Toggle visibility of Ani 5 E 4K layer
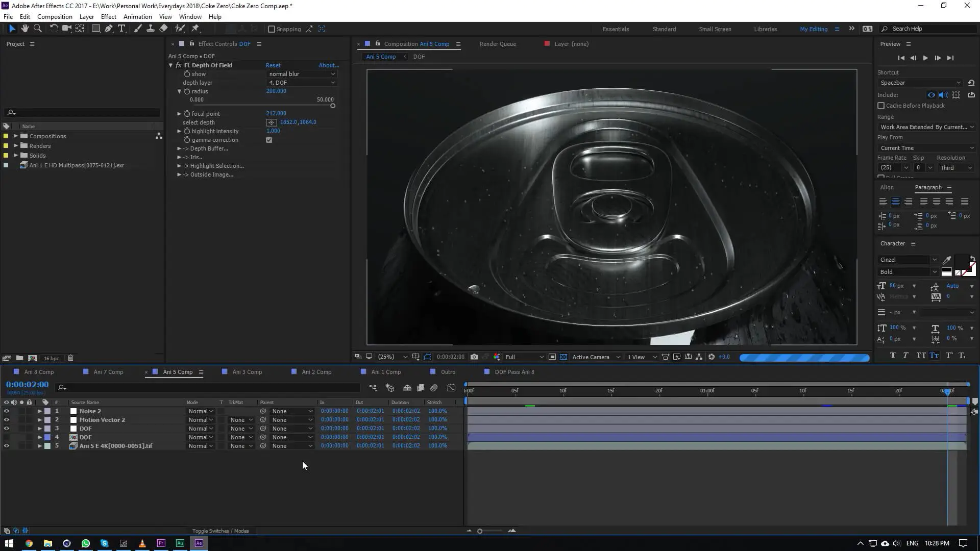The width and height of the screenshot is (980, 551). coord(6,446)
